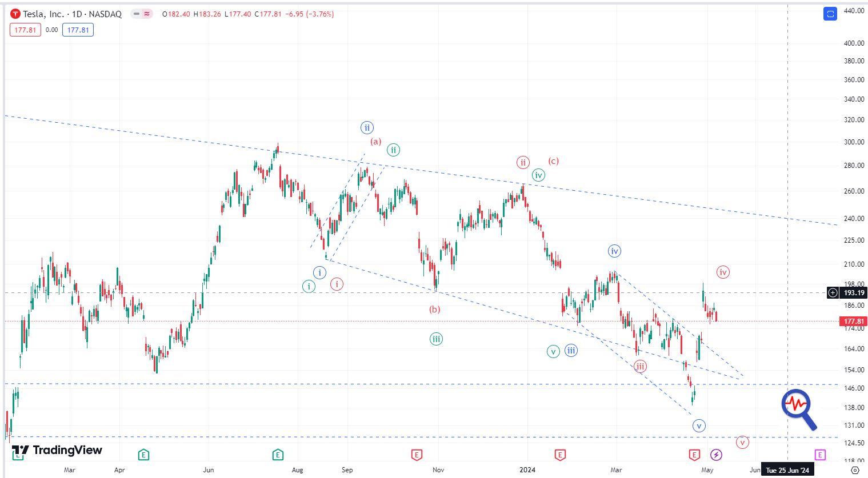Select the blue circled i wave label
The image size is (868, 478).
point(319,272)
